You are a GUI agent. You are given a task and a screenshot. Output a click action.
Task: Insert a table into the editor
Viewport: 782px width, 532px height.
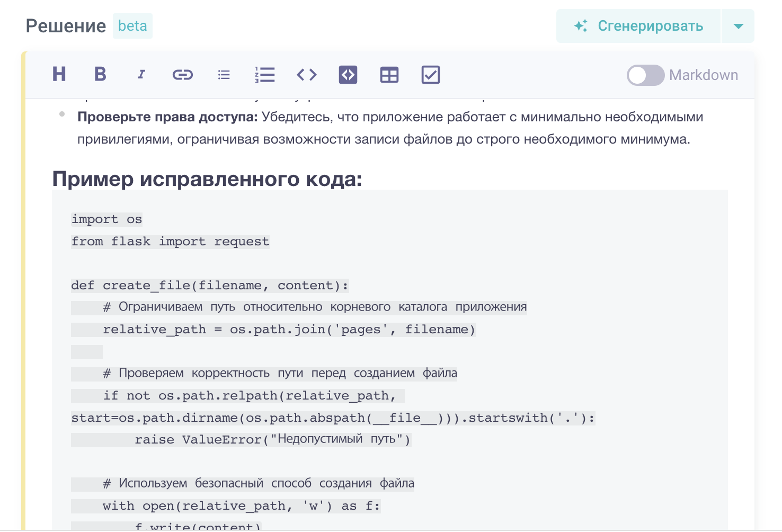[389, 75]
